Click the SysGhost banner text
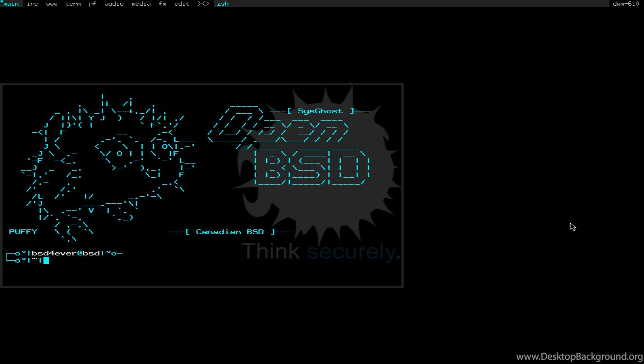 click(320, 111)
